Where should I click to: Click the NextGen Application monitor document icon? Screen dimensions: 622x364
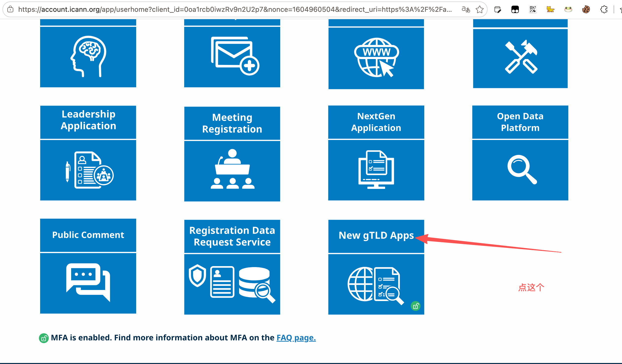coord(376,170)
